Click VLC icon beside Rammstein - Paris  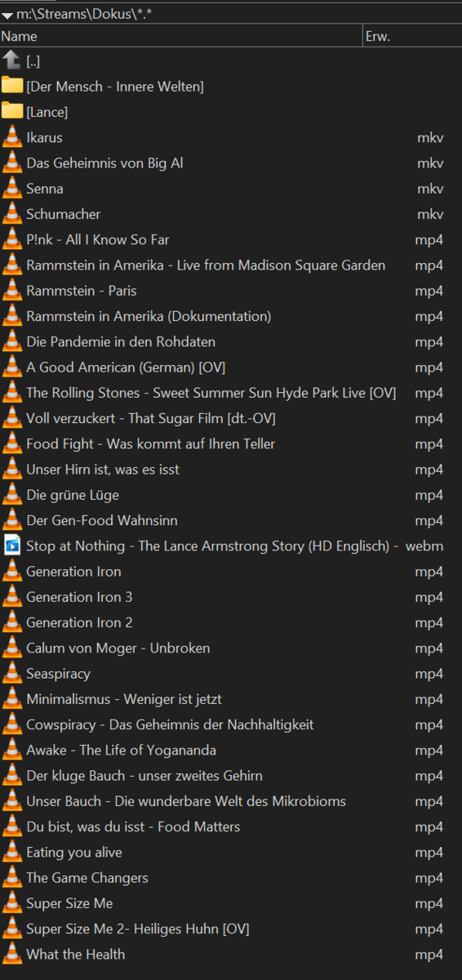click(12, 290)
